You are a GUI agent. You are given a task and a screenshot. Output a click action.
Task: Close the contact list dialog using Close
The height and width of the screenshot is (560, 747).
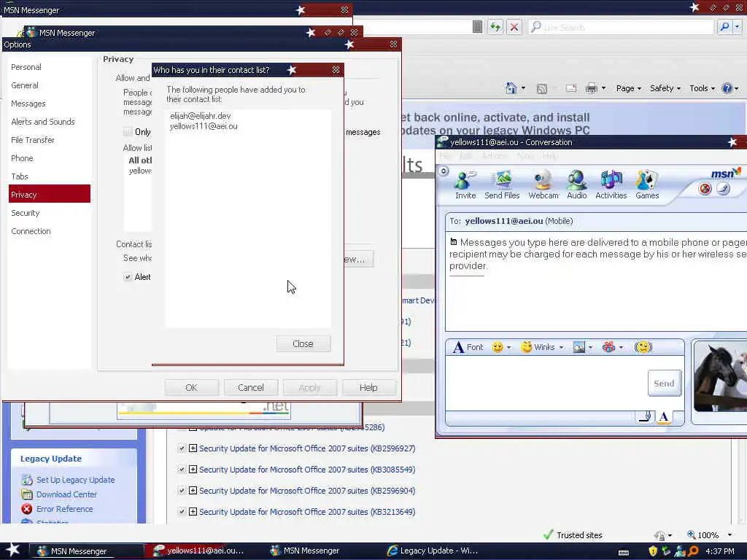coord(303,344)
